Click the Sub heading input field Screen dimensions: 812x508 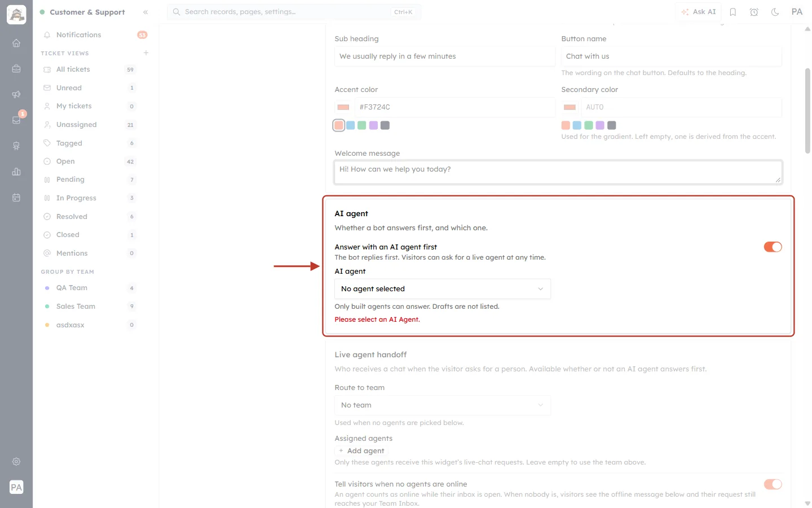pyautogui.click(x=445, y=56)
